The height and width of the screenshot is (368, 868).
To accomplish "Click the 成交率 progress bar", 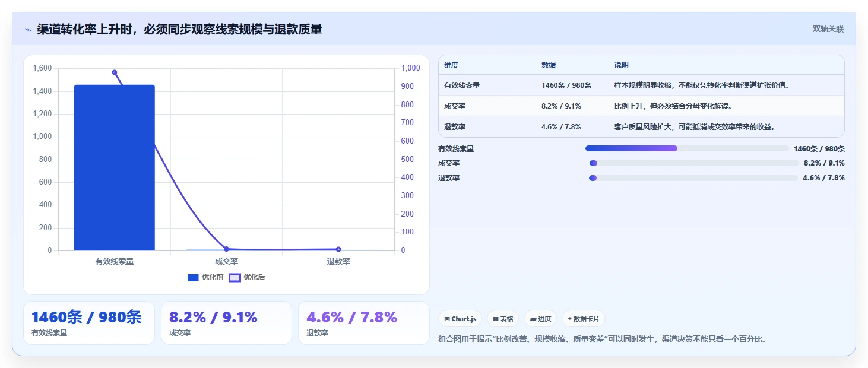I will point(694,163).
